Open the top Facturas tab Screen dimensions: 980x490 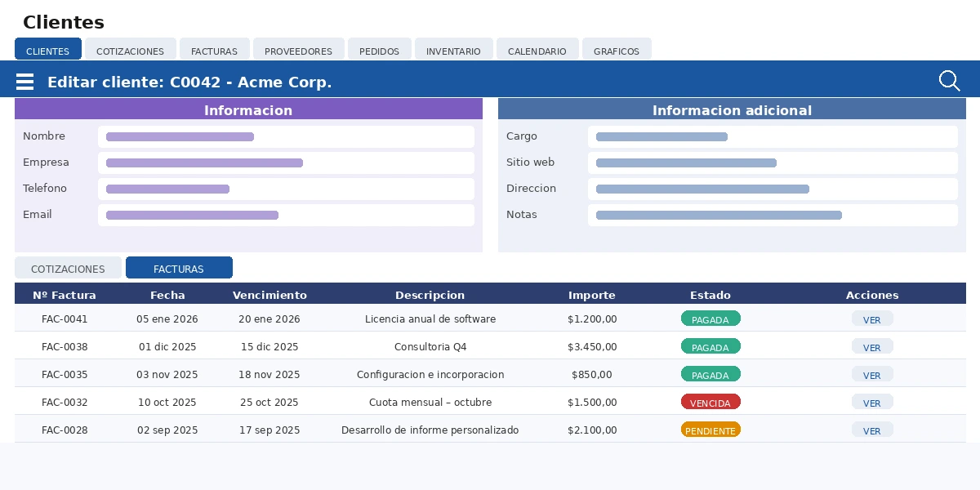click(214, 50)
